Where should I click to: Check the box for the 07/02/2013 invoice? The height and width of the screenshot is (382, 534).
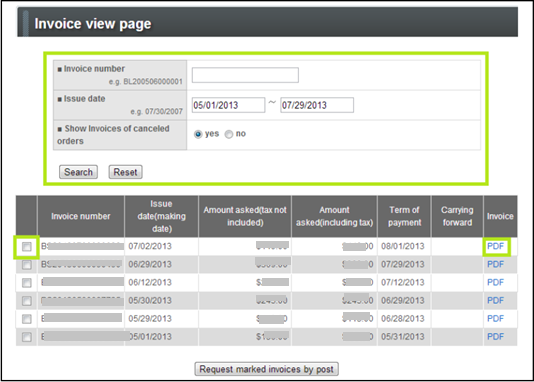click(27, 246)
